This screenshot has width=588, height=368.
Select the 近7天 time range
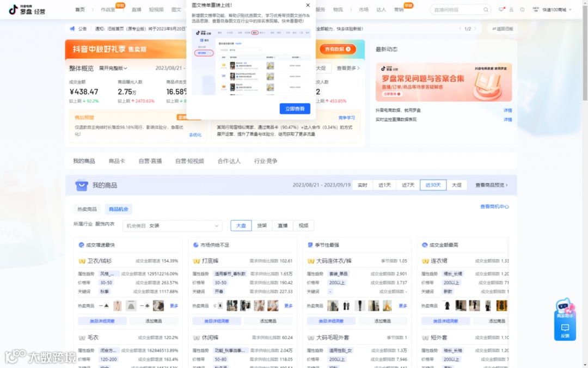point(408,185)
